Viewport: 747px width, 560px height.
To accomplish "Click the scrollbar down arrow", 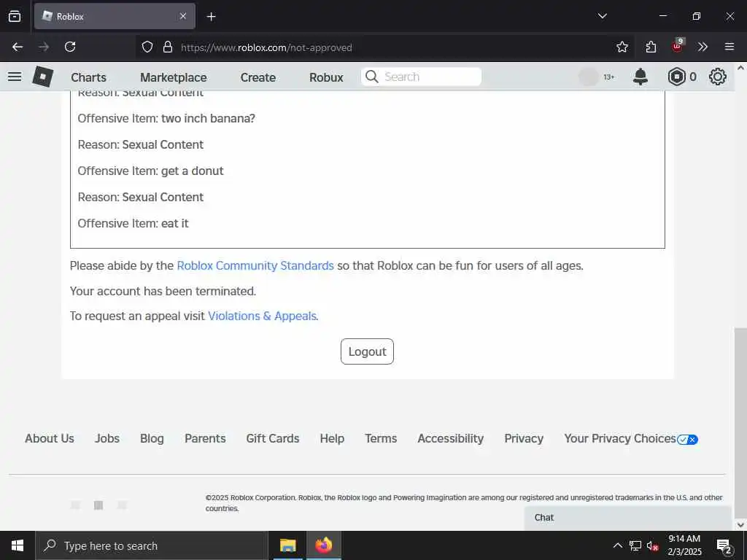I will point(740,525).
